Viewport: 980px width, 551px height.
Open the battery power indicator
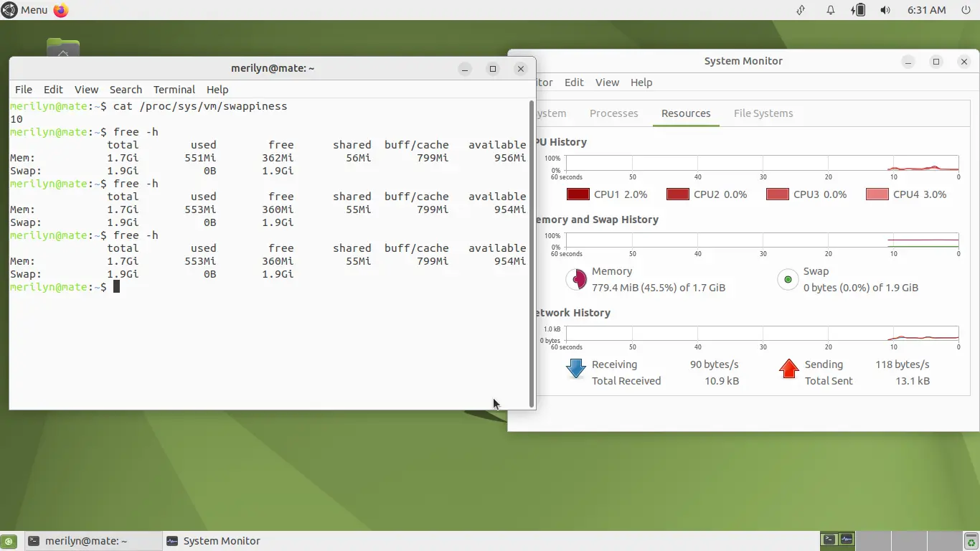[858, 10]
